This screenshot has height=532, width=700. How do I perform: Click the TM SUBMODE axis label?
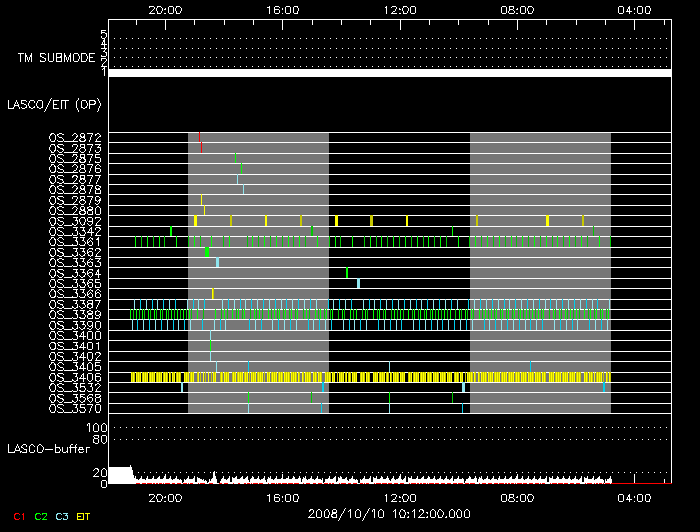(x=54, y=58)
